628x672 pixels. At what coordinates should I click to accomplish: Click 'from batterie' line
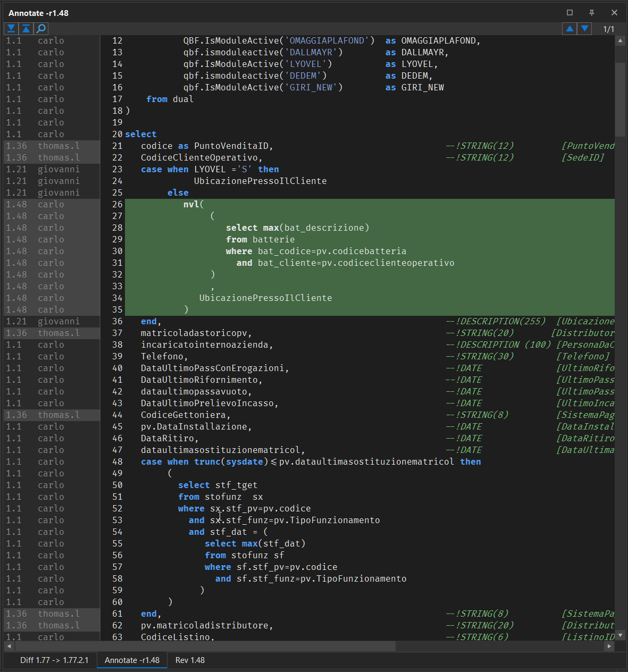260,240
